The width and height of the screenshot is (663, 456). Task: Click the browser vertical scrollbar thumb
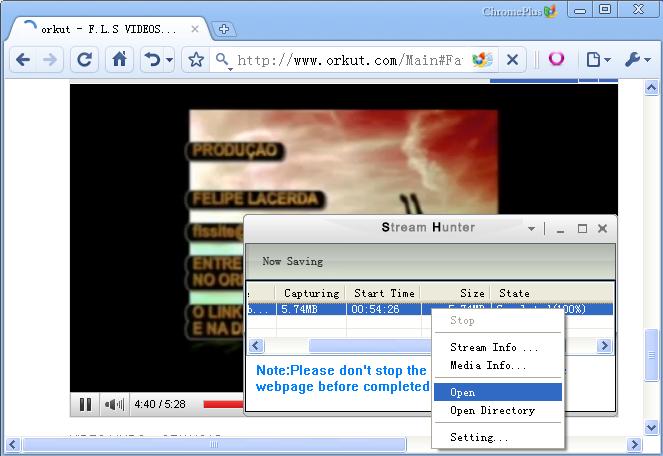pos(652,355)
